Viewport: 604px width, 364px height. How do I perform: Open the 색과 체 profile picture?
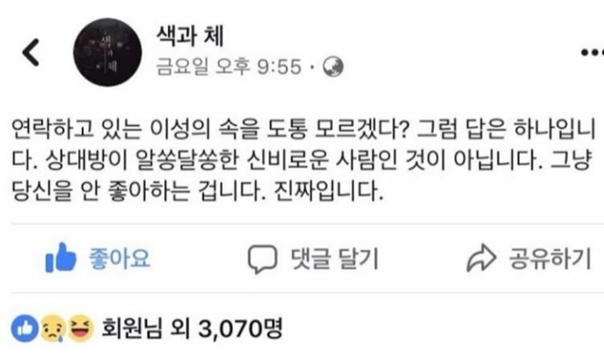(107, 52)
